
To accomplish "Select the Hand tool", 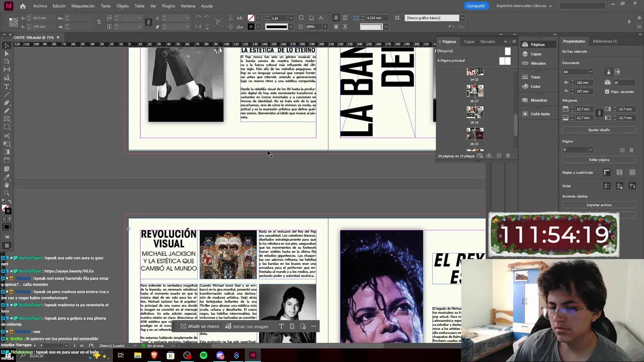I will tap(7, 185).
